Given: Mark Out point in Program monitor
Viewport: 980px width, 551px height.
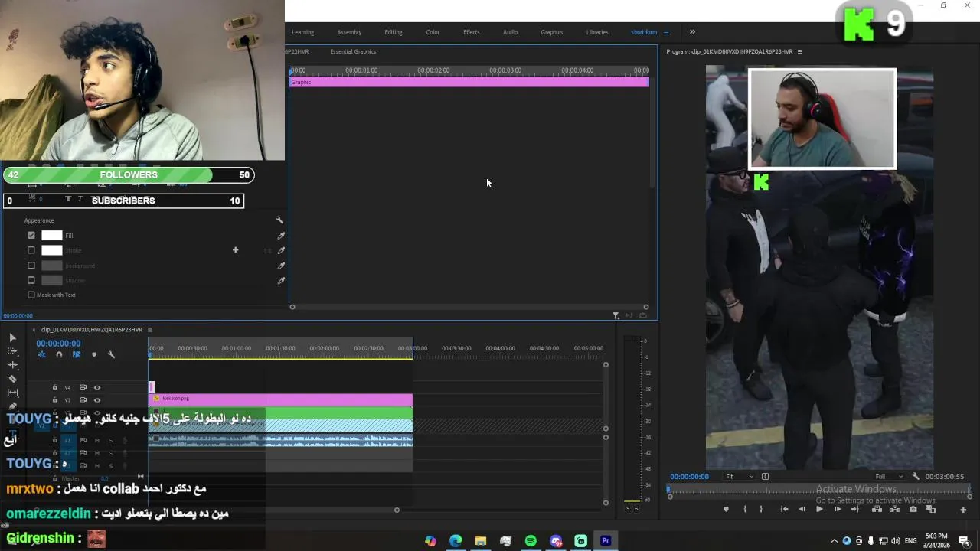Looking at the screenshot, I should 761,509.
